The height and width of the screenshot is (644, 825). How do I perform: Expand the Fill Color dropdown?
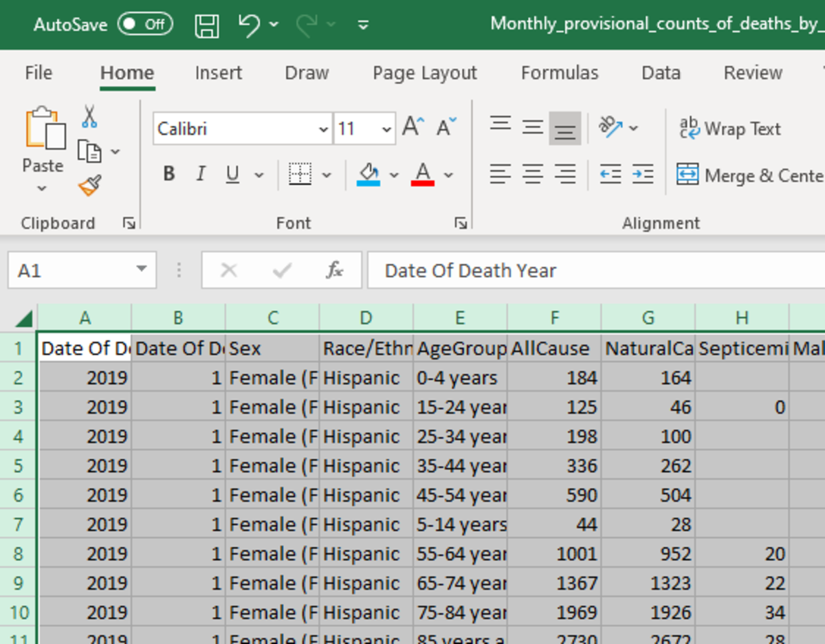click(395, 175)
